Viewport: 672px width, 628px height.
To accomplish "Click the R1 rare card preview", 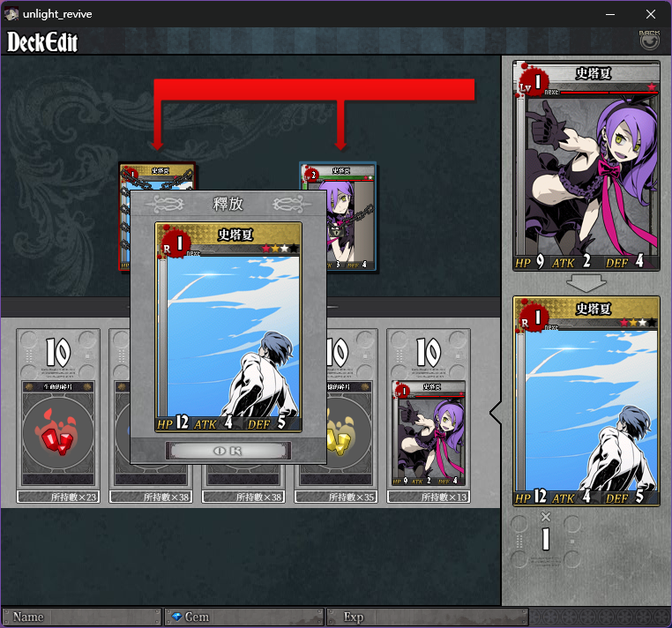I will pyautogui.click(x=586, y=401).
